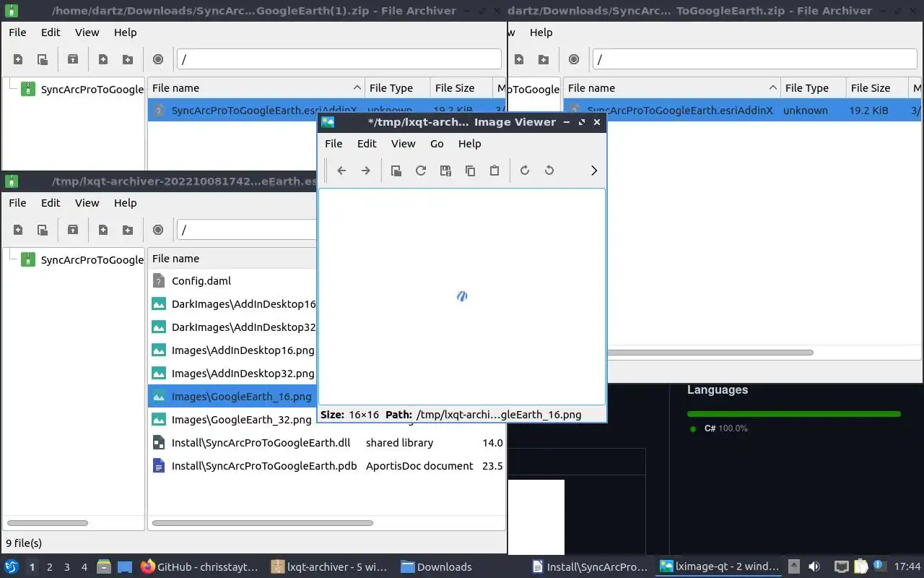Select DarkImages\AddInDesktop32 file row

coord(232,327)
